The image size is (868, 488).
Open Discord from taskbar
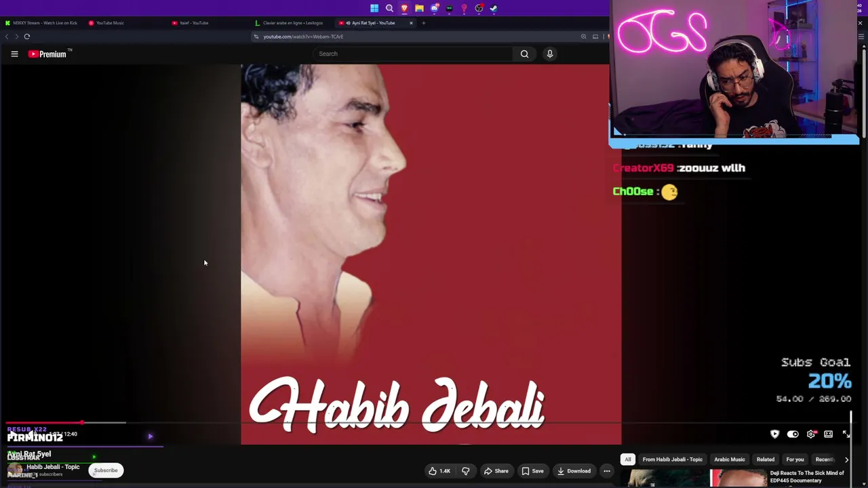[434, 8]
